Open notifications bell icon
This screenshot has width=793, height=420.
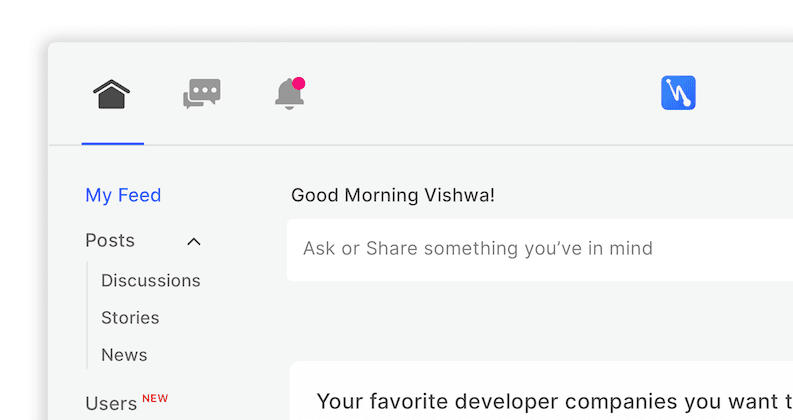point(289,94)
